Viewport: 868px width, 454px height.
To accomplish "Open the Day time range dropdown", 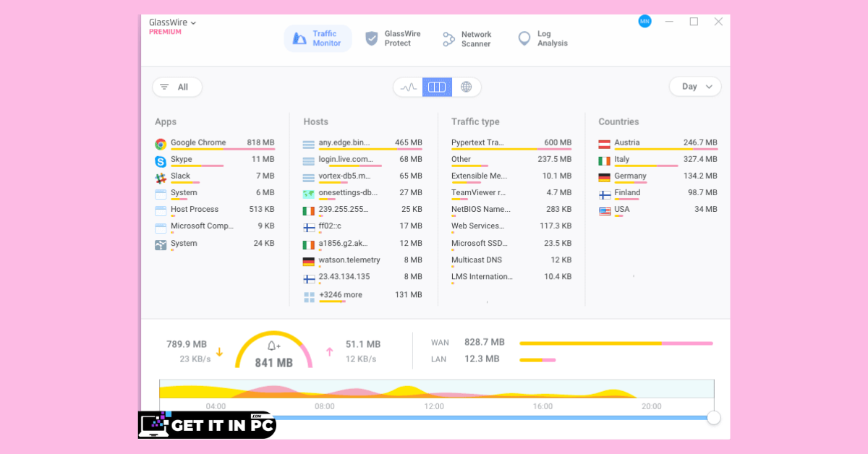I will [695, 87].
